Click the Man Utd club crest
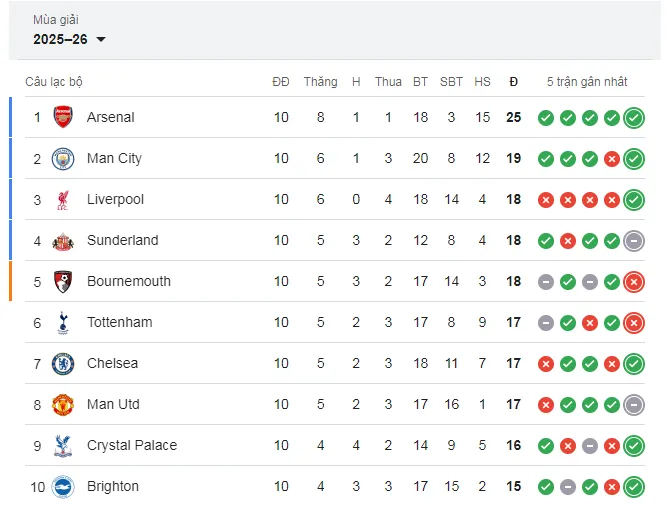Screen dimensions: 666x506 point(64,404)
